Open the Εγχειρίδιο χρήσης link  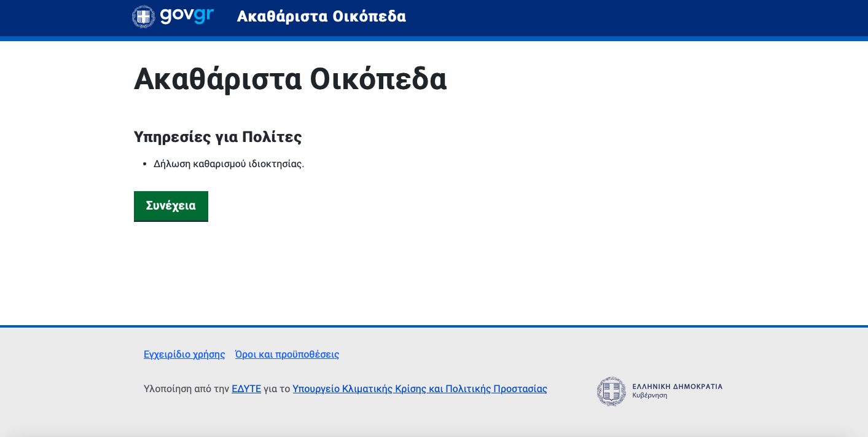pos(184,355)
